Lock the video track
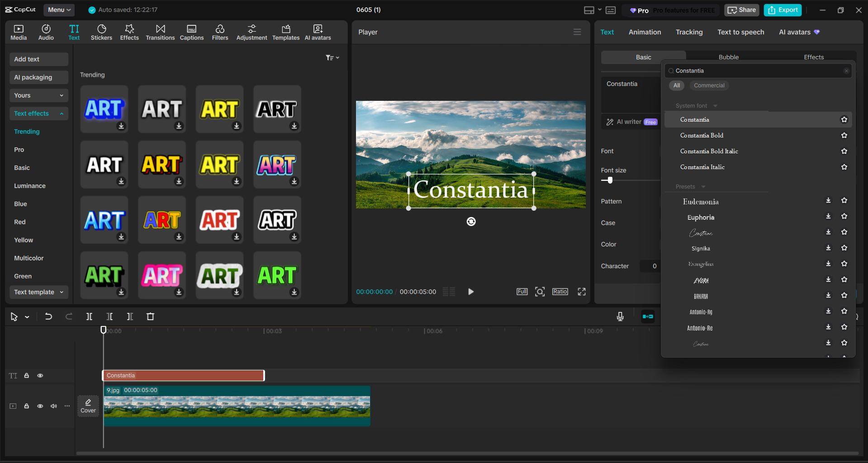Viewport: 868px width, 463px height. [x=26, y=406]
